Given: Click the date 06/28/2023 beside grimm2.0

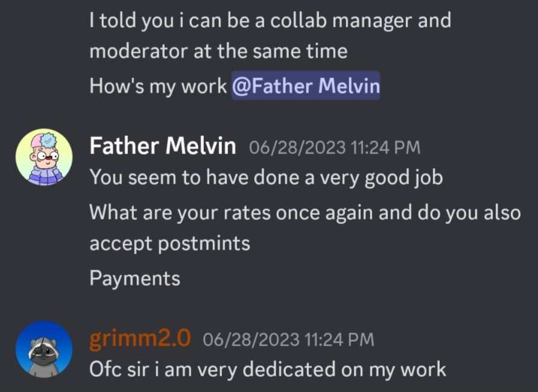Looking at the screenshot, I should (251, 340).
